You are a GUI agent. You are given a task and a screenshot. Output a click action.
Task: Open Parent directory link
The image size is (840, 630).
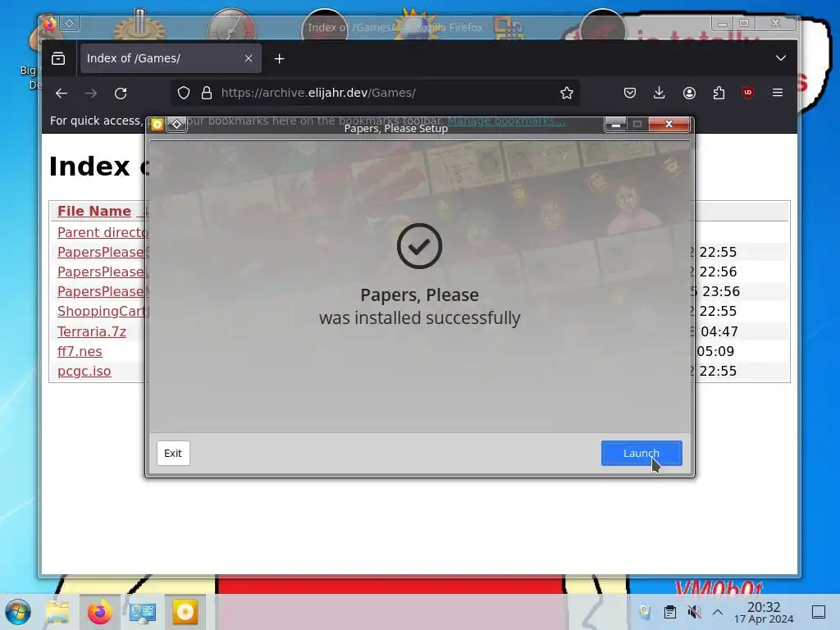(x=103, y=232)
